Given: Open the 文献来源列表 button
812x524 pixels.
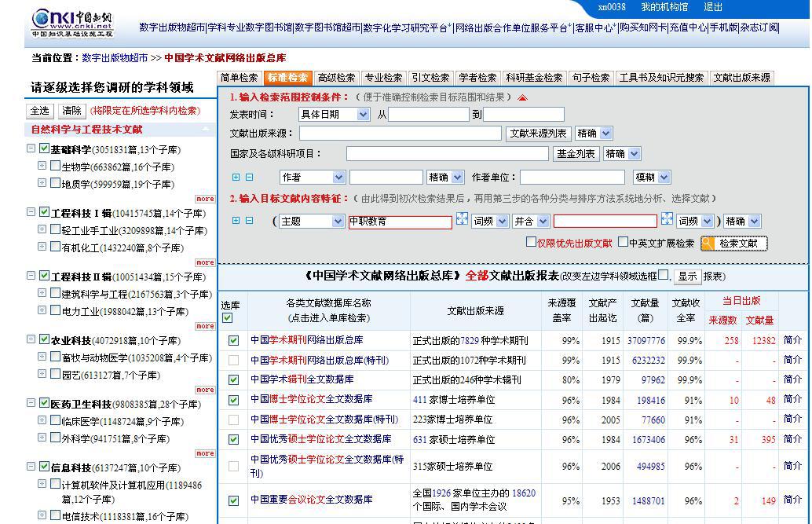Looking at the screenshot, I should pos(538,134).
